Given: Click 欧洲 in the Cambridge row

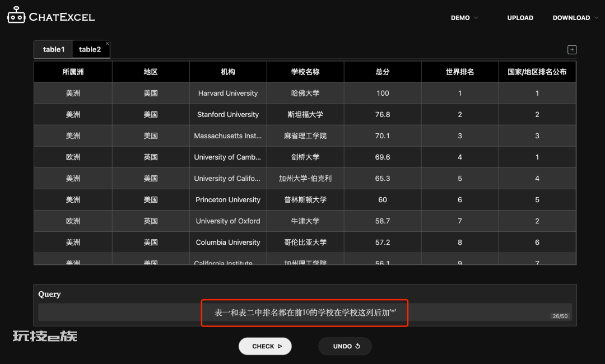Looking at the screenshot, I should point(73,157).
